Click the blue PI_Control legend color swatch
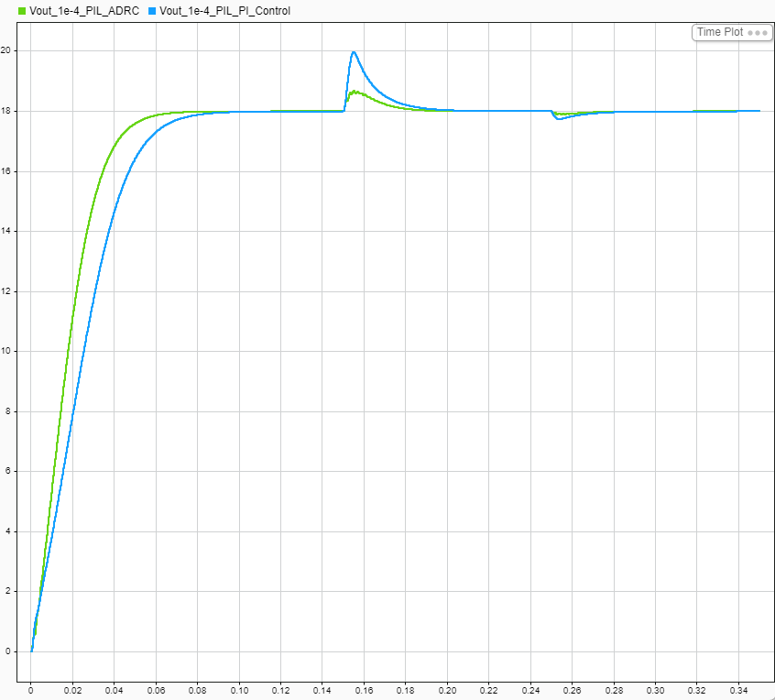This screenshot has width=775, height=700. click(x=152, y=11)
